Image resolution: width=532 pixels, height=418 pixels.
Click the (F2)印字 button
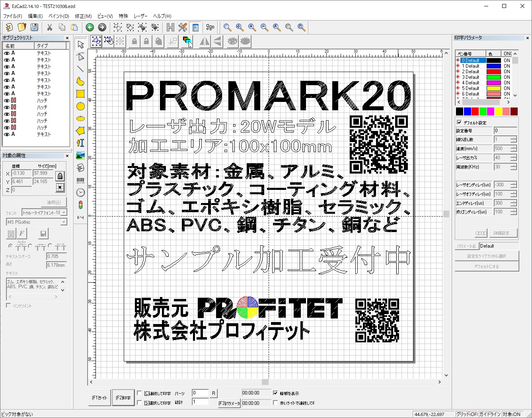(123, 398)
